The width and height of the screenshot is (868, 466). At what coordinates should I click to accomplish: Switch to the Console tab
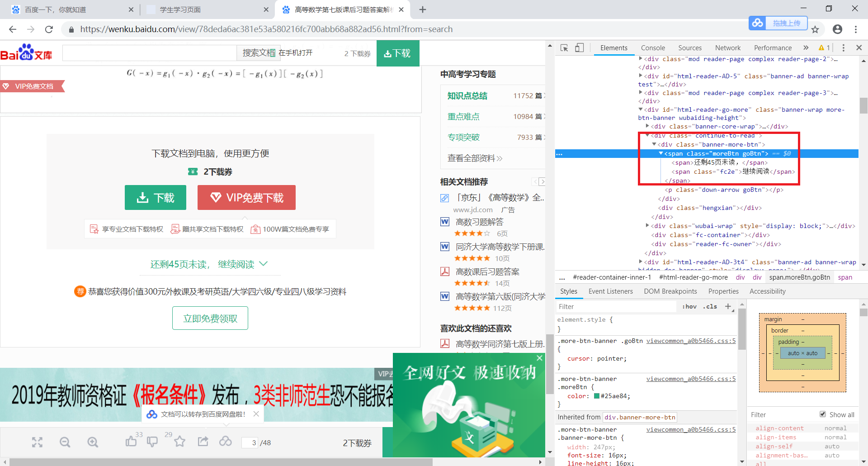[653, 48]
